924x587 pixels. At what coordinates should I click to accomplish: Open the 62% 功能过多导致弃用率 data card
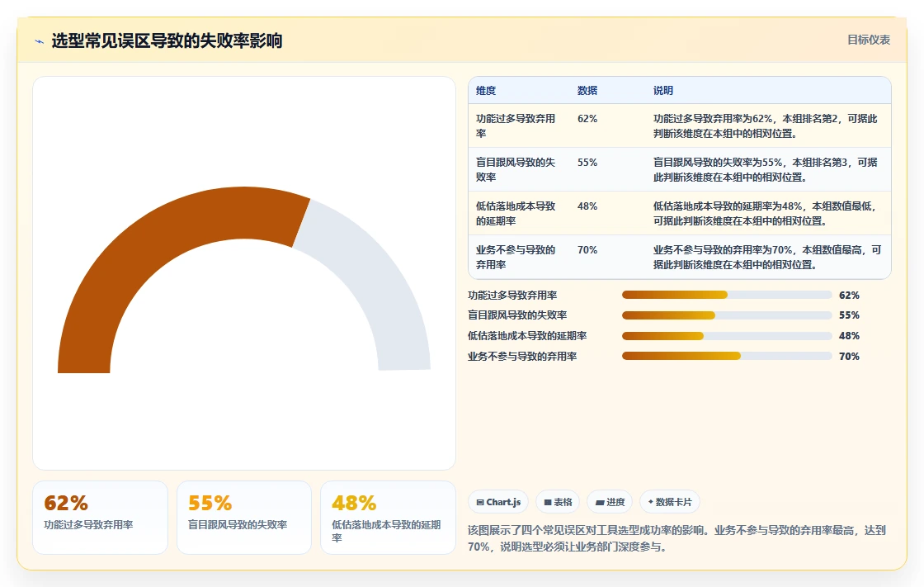100,518
